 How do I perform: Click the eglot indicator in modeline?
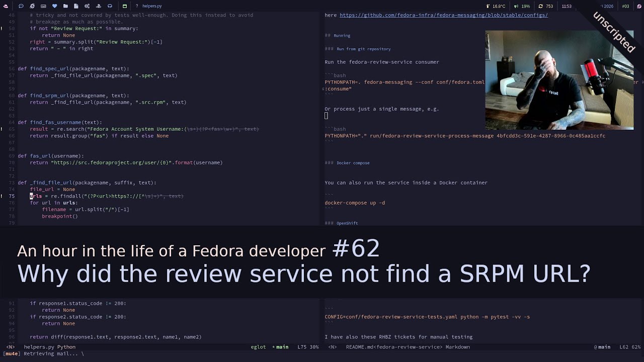click(258, 347)
